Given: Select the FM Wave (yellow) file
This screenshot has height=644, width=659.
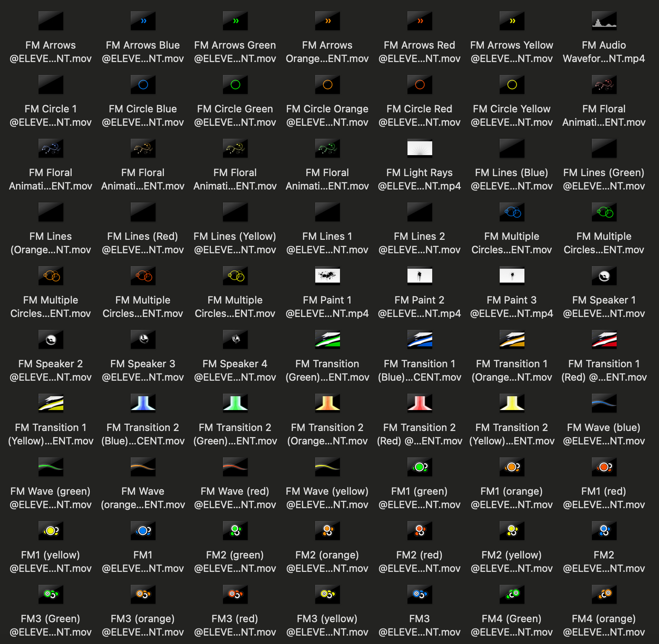Looking at the screenshot, I should (x=327, y=467).
